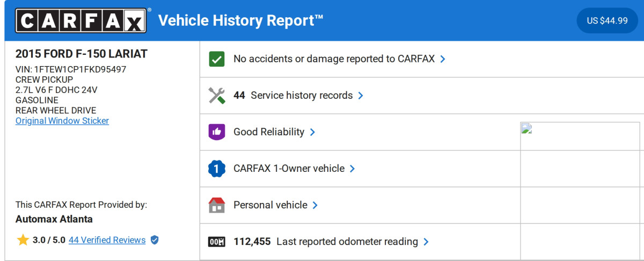Open the Original Window Sticker link
644x261 pixels.
click(62, 121)
